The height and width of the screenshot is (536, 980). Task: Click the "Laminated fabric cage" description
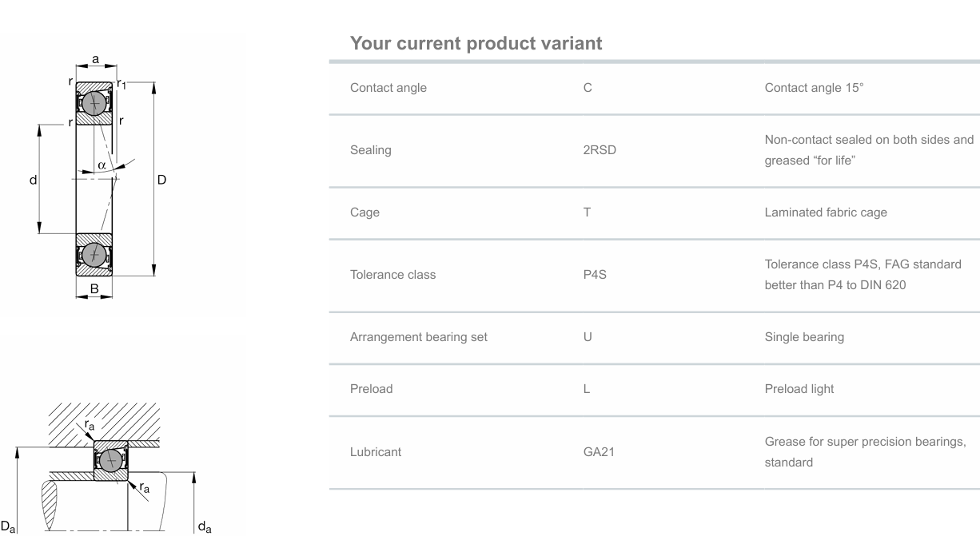[825, 212]
